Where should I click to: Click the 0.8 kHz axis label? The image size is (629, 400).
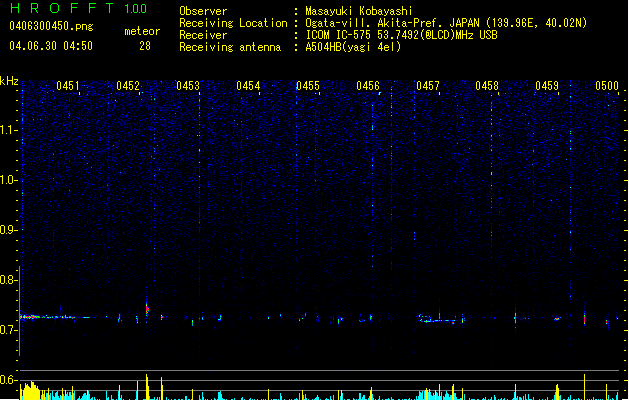click(9, 280)
